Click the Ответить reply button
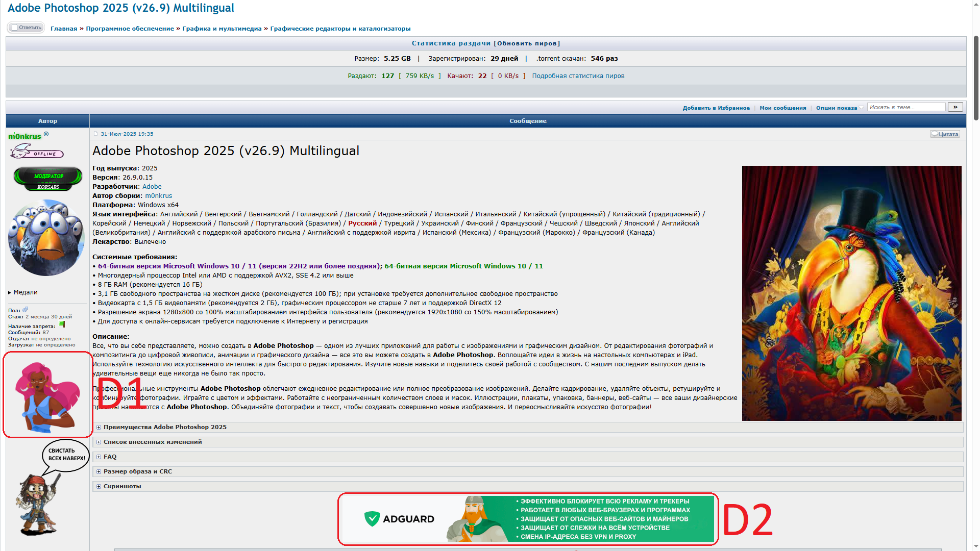Image resolution: width=980 pixels, height=551 pixels. coord(26,28)
